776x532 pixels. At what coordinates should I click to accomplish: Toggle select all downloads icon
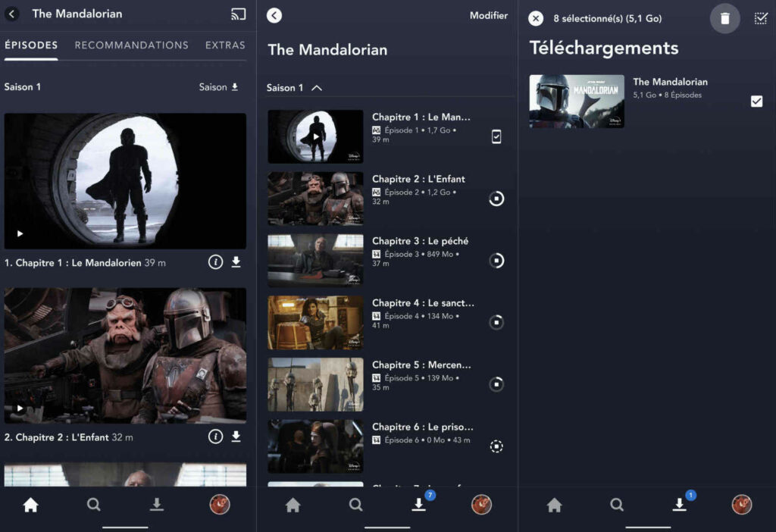pyautogui.click(x=761, y=18)
